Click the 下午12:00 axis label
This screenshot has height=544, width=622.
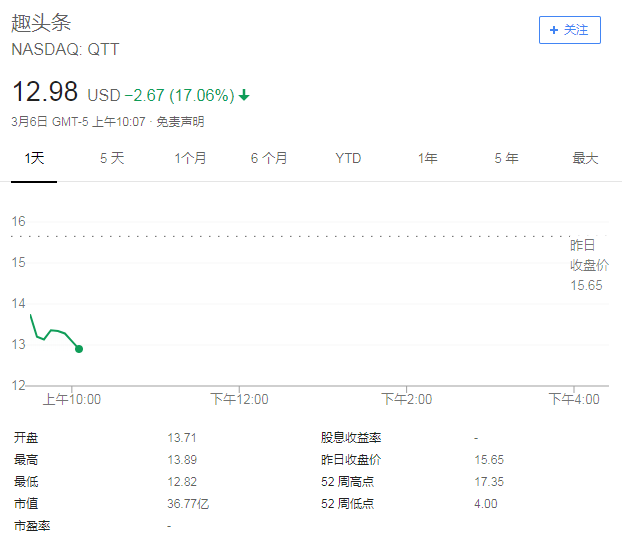pyautogui.click(x=239, y=399)
